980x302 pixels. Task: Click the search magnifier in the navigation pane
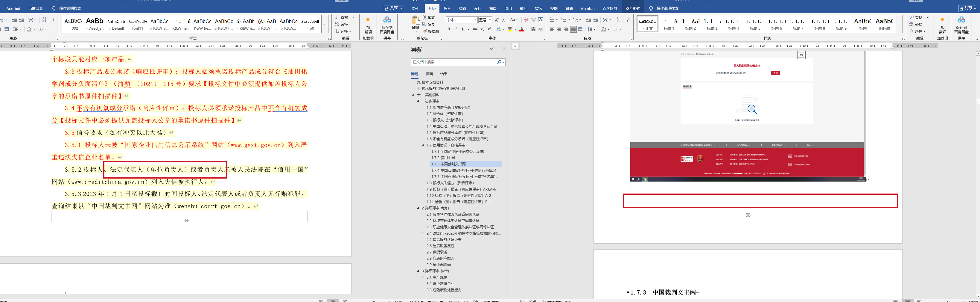(499, 62)
